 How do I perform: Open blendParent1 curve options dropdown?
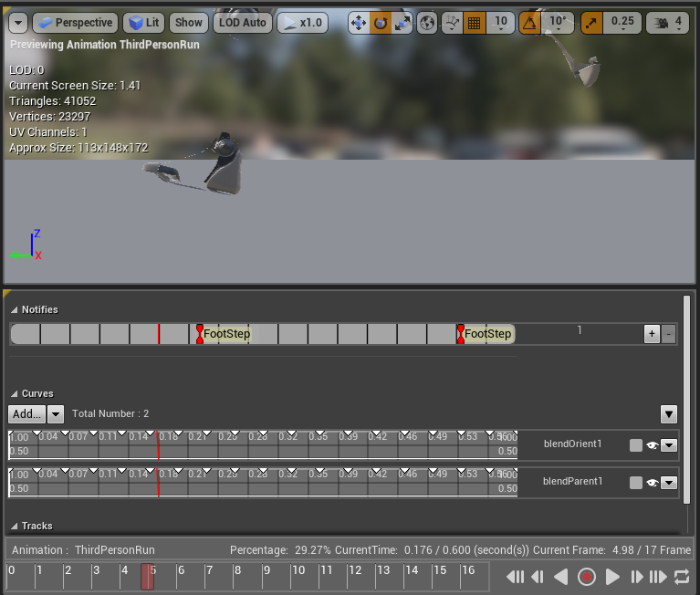point(669,483)
